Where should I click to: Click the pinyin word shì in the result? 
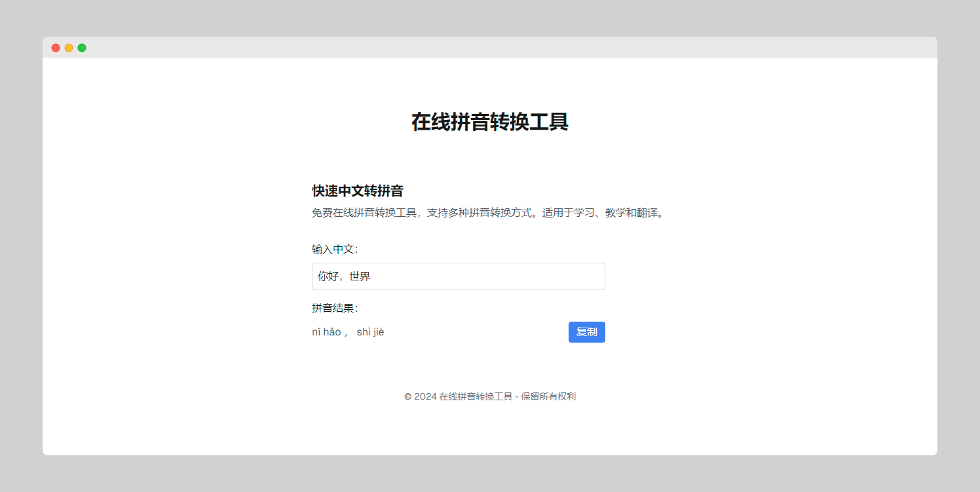pyautogui.click(x=363, y=332)
